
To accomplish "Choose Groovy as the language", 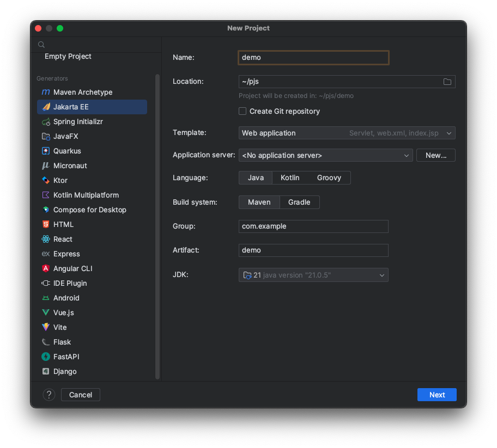I will (x=329, y=178).
